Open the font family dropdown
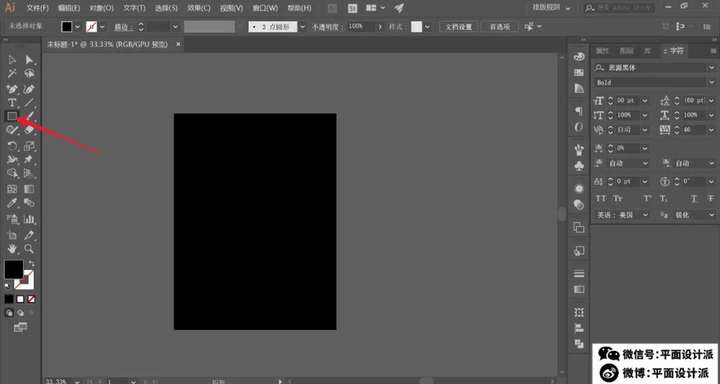 (x=711, y=68)
